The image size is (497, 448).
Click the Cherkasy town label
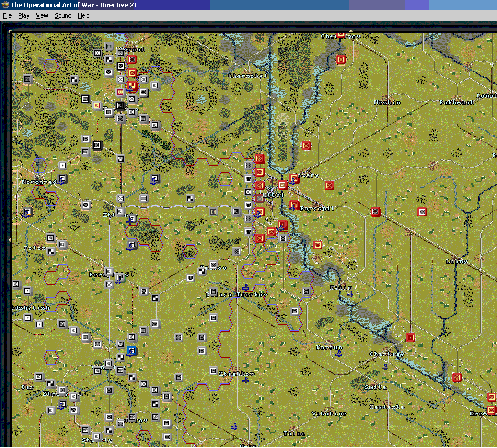tap(387, 354)
